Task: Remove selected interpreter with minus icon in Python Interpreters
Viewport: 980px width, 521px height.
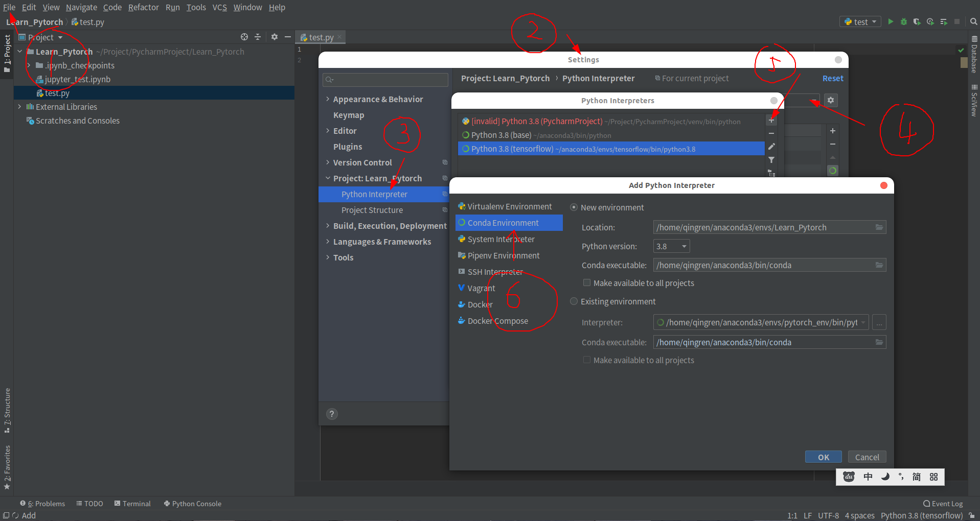Action: pos(771,133)
